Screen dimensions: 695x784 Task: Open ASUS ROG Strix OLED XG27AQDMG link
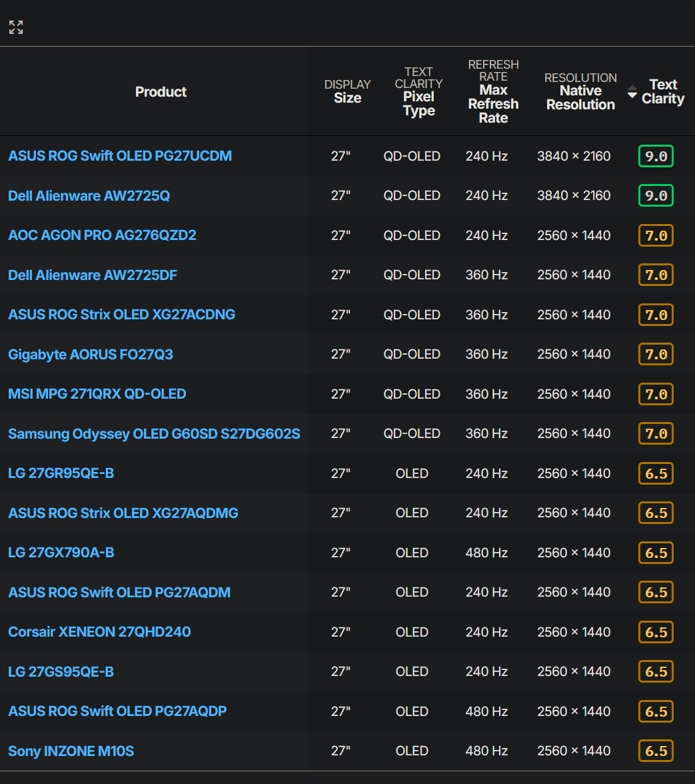123,513
